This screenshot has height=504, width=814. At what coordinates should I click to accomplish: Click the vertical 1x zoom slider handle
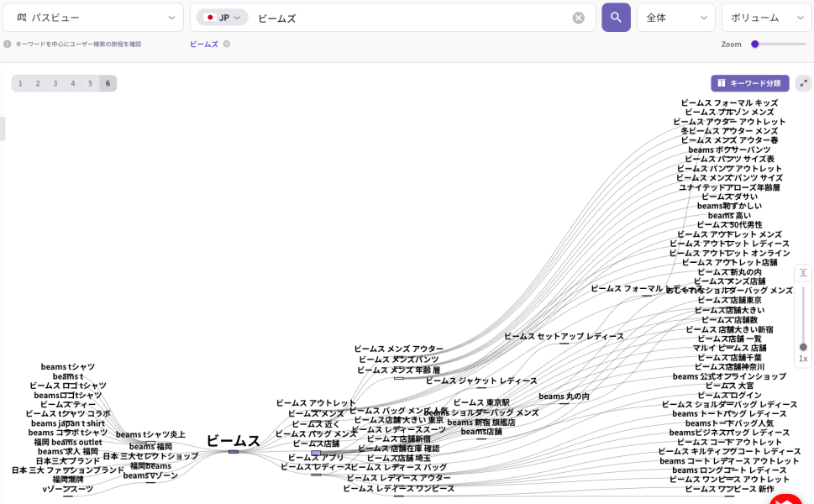click(803, 347)
